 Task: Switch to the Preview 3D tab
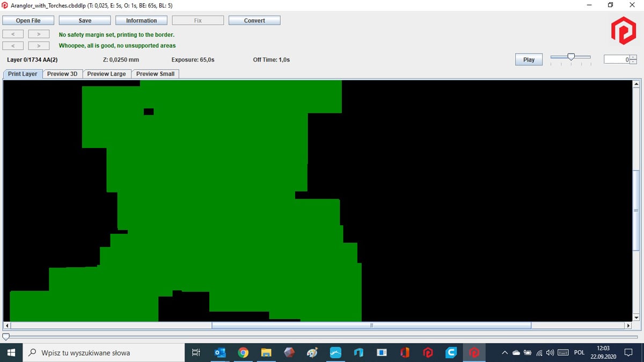62,74
